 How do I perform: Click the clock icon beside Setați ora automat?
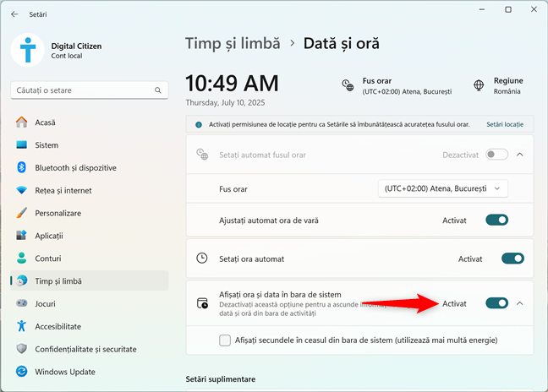[202, 259]
